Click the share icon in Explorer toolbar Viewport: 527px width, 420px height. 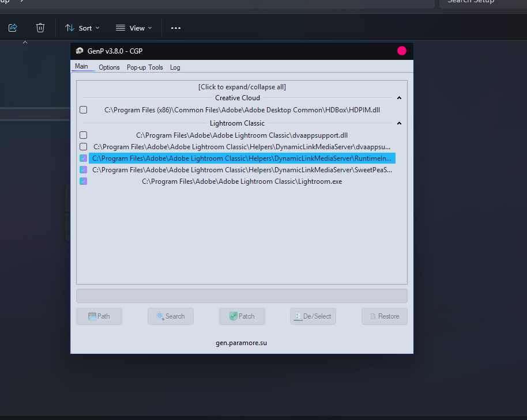(13, 28)
